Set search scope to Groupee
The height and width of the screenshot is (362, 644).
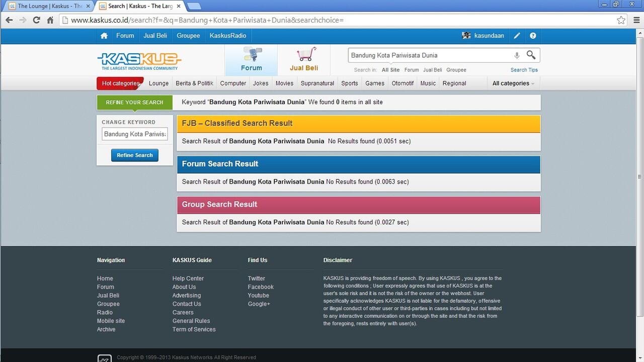click(456, 70)
